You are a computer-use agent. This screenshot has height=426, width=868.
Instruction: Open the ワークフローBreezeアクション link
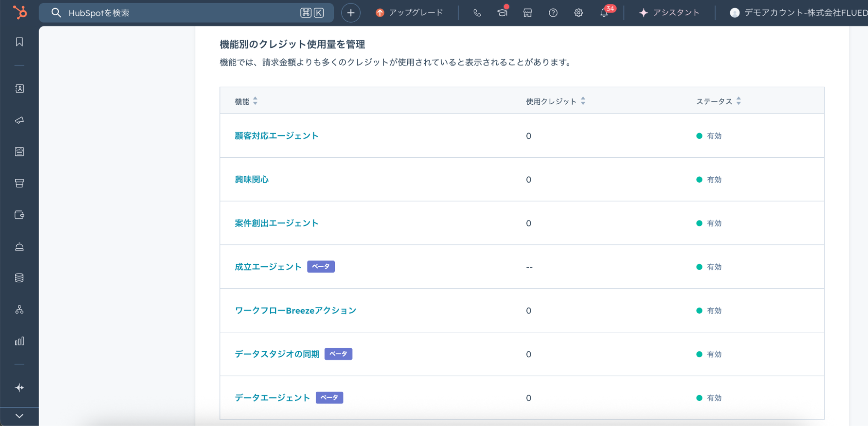pyautogui.click(x=295, y=311)
